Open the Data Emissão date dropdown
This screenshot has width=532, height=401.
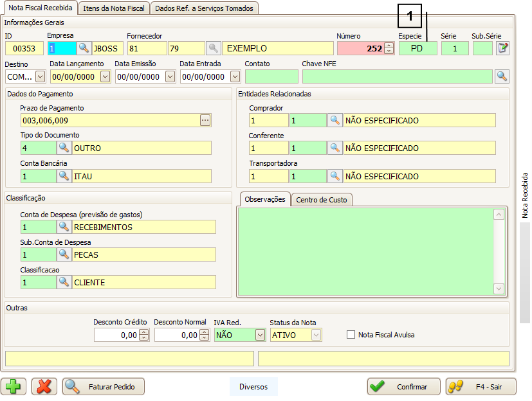coord(170,76)
